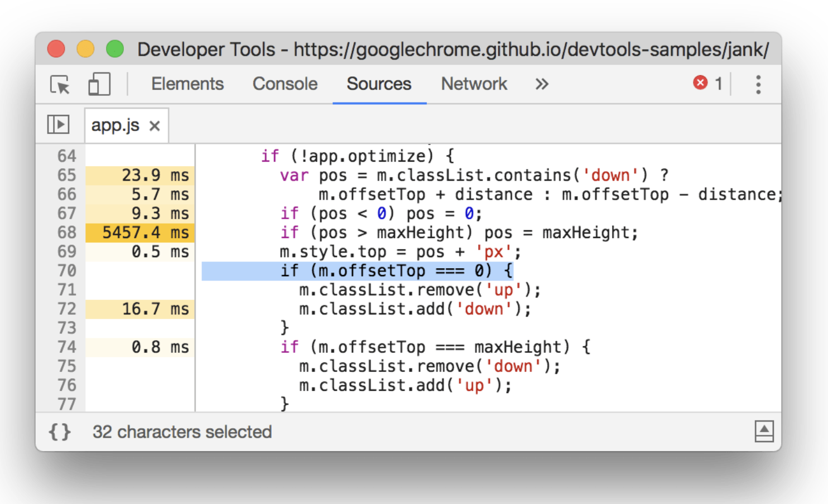Click the if (m.offsetTop === maxHeight) line
This screenshot has width=828, height=504.
(435, 347)
